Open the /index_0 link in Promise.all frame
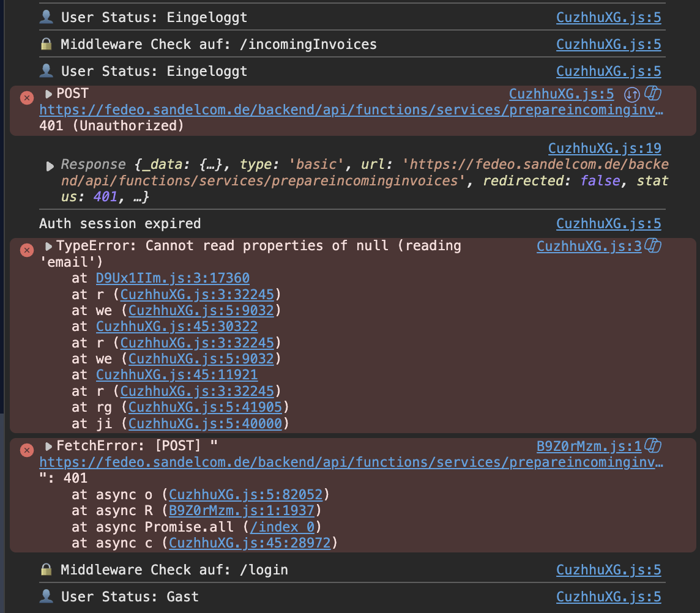 [x=282, y=527]
